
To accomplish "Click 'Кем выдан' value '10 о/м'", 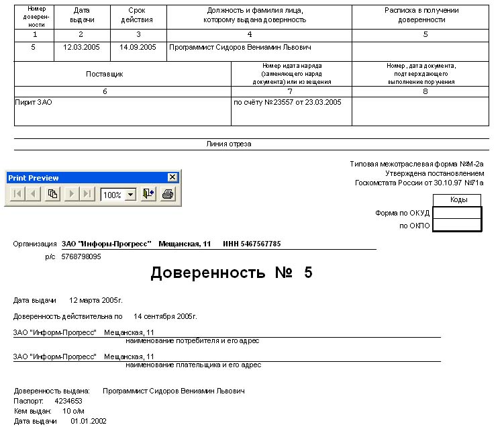I will click(73, 411).
